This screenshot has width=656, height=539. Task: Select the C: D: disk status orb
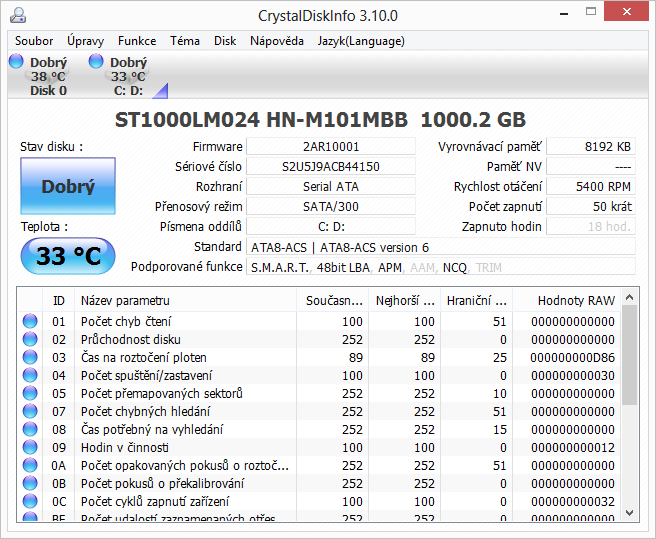point(96,62)
